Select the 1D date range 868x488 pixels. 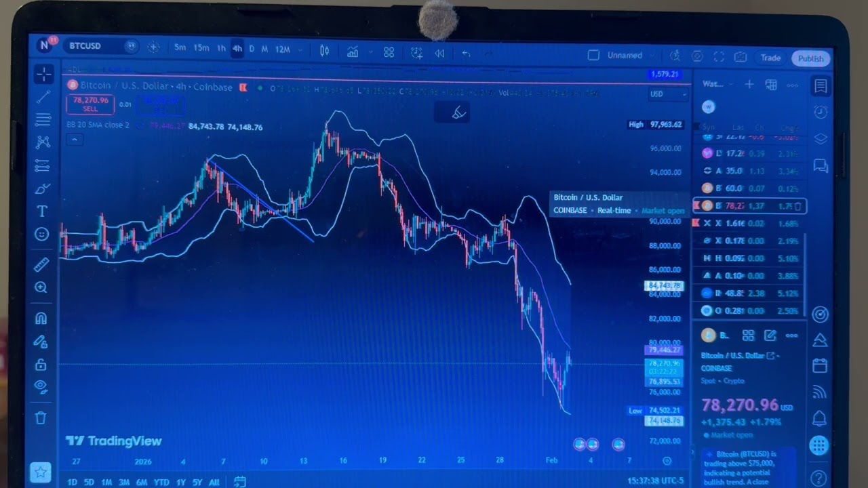coord(72,483)
